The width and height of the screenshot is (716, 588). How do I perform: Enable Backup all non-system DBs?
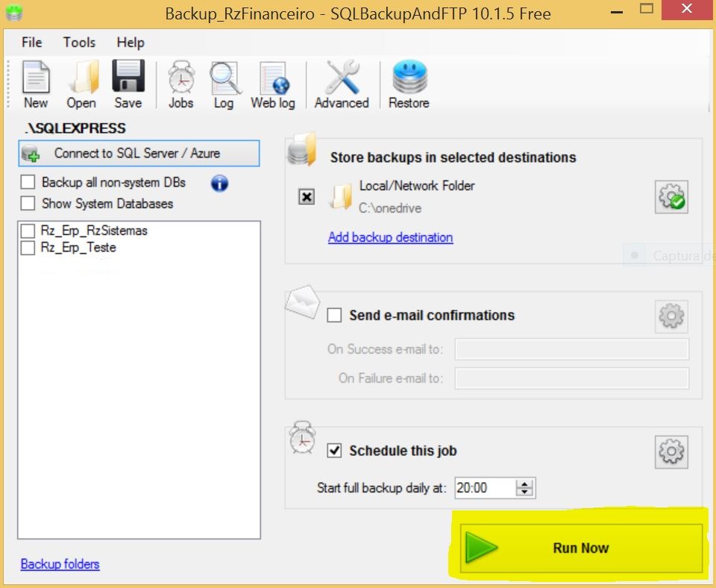pyautogui.click(x=28, y=182)
